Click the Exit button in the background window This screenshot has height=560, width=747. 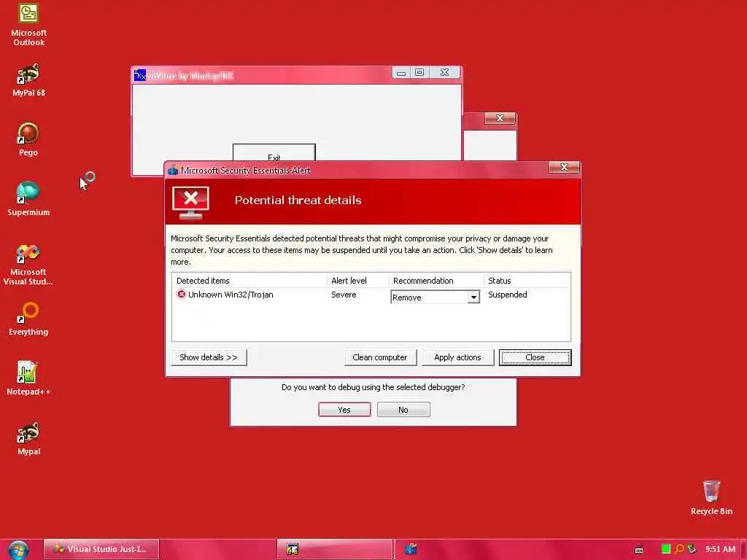(274, 153)
